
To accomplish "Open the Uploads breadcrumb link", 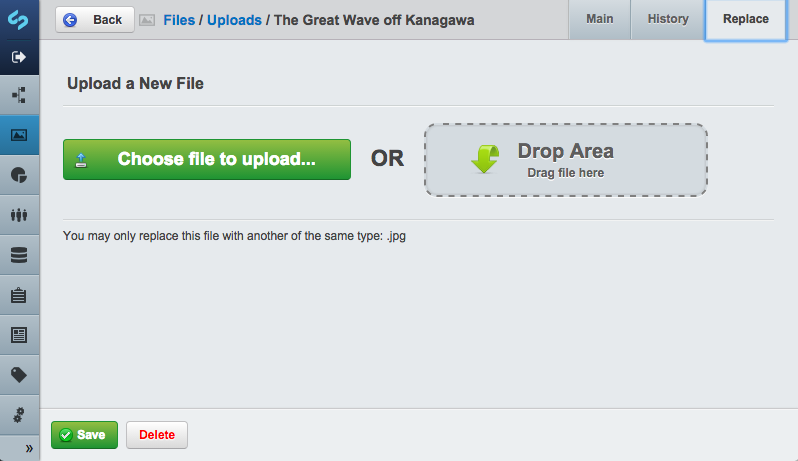I will [234, 20].
